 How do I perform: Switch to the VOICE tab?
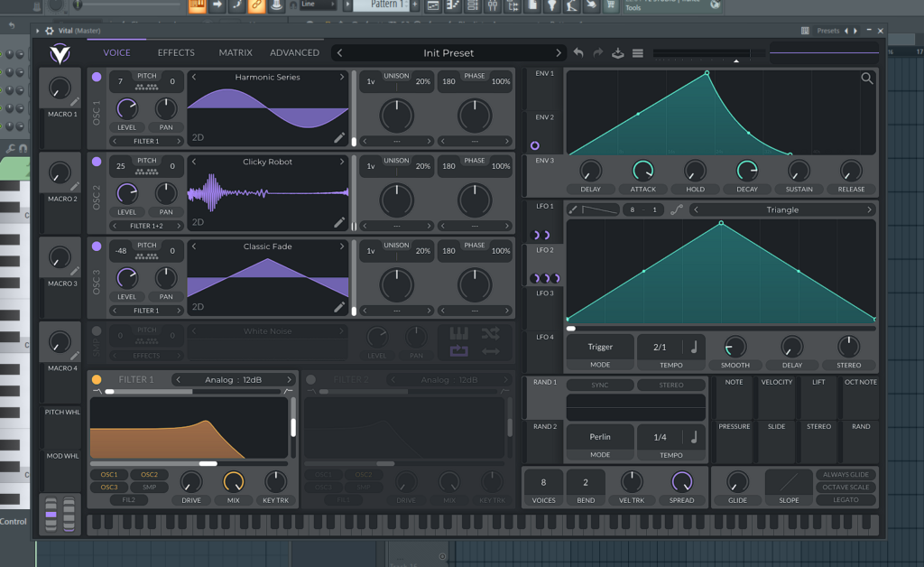coord(116,53)
